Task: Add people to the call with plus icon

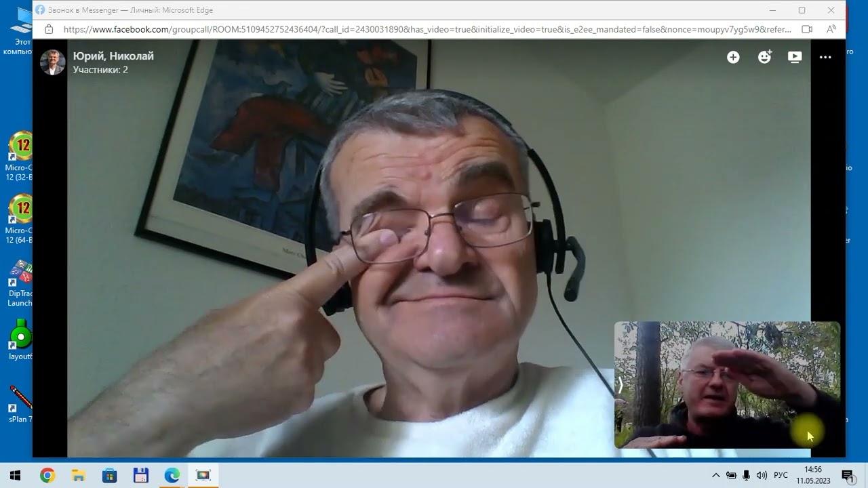Action: (x=733, y=57)
